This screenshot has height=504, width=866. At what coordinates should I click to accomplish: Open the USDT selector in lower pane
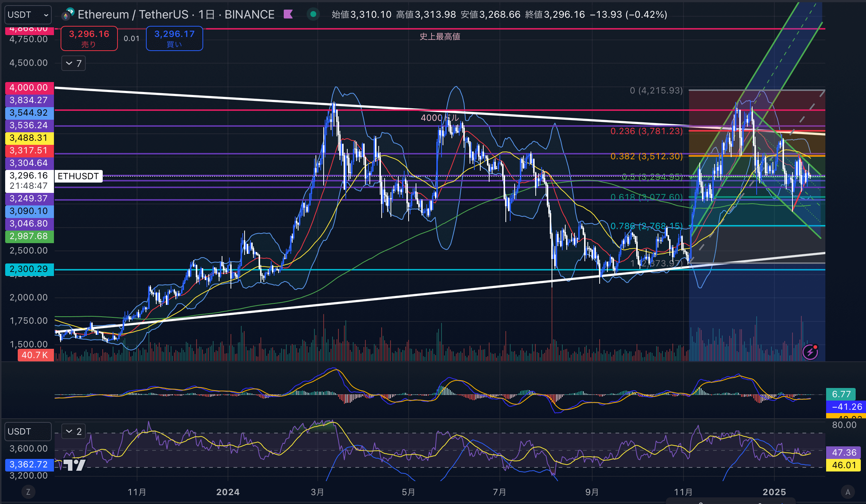click(x=28, y=432)
